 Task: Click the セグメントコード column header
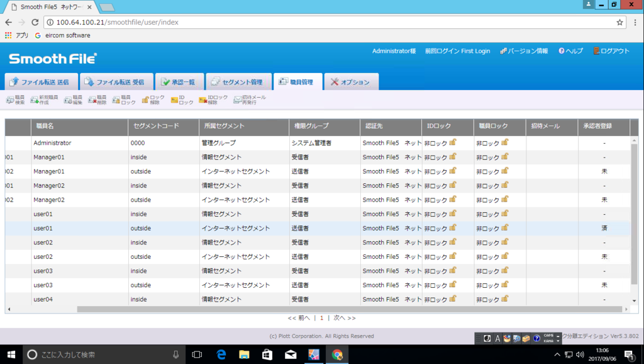coord(164,126)
